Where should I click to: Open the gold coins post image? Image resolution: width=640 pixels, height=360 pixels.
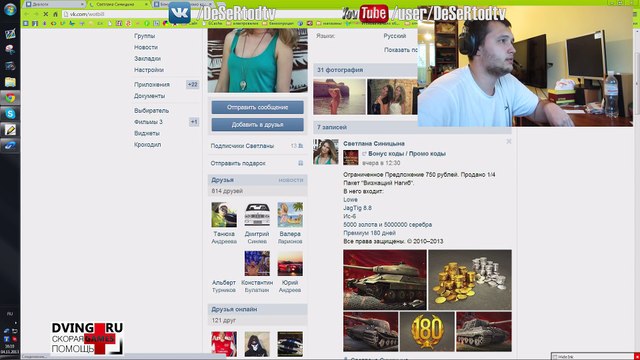coord(470,280)
